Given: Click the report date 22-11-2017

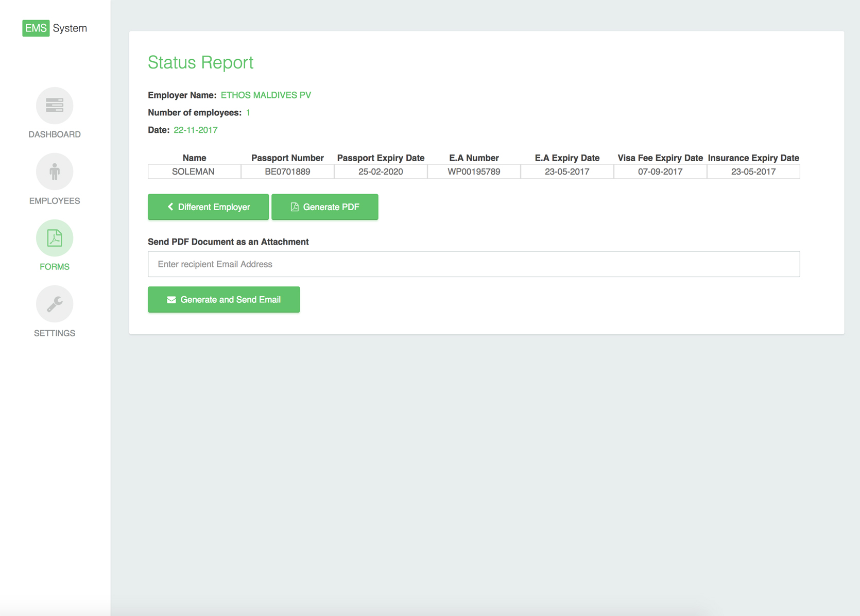Looking at the screenshot, I should pos(196,130).
